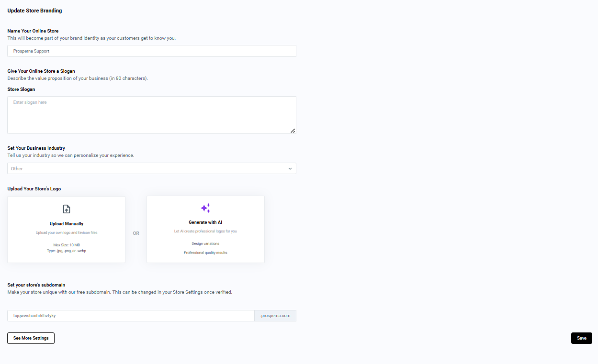Click Professional quality results text

pyautogui.click(x=205, y=253)
